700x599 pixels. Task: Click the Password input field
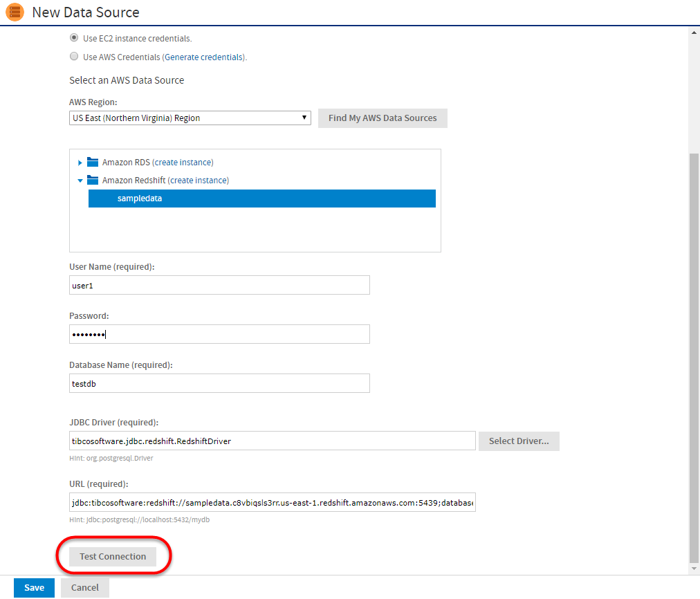219,334
